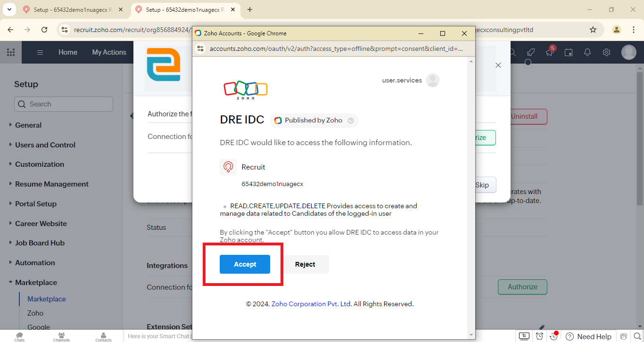This screenshot has width=644, height=342.
Task: Open Chats in the bottom bar
Action: (x=19, y=336)
